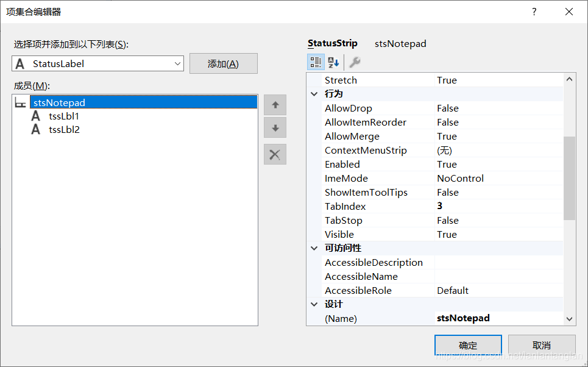Screen dimensions: 588x367
Task: Delete the selected member with X button
Action: [x=275, y=154]
